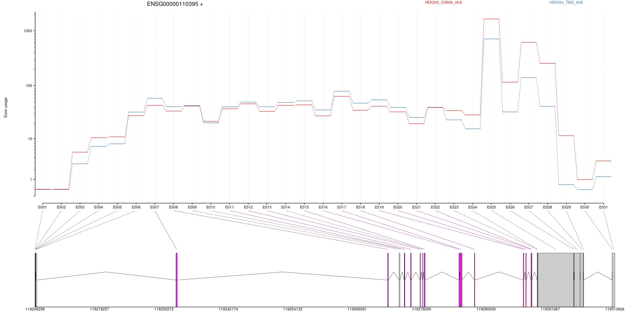
Task: Select the HEK293_OSMI2_6hA legend label
Action: point(443,2)
